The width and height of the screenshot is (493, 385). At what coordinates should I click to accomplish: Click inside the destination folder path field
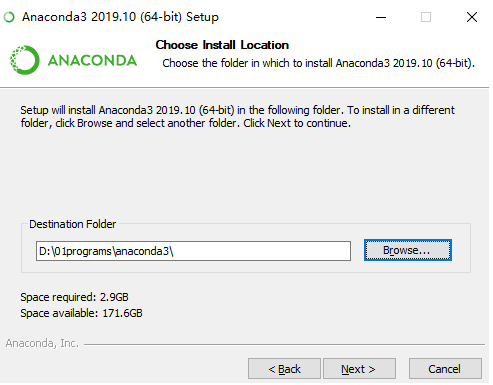[193, 251]
